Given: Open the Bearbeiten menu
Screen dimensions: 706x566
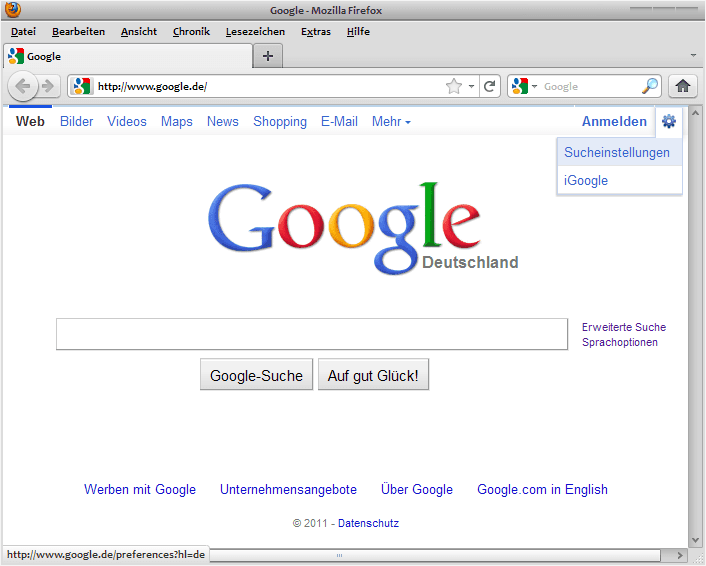Looking at the screenshot, I should (x=78, y=32).
